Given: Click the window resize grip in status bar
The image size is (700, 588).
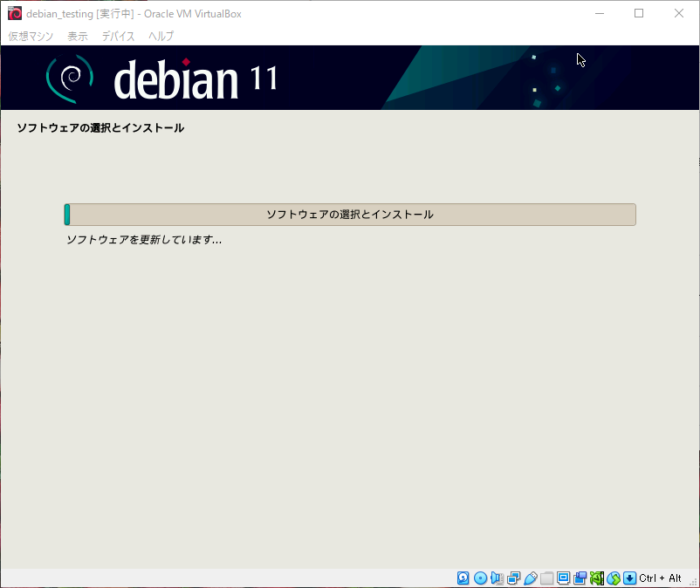Looking at the screenshot, I should coord(693,581).
